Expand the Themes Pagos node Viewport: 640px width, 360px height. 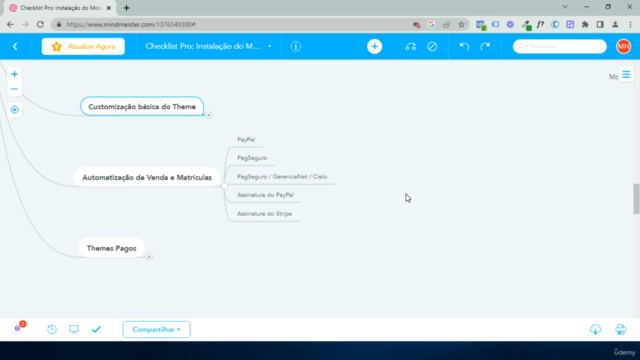149,257
